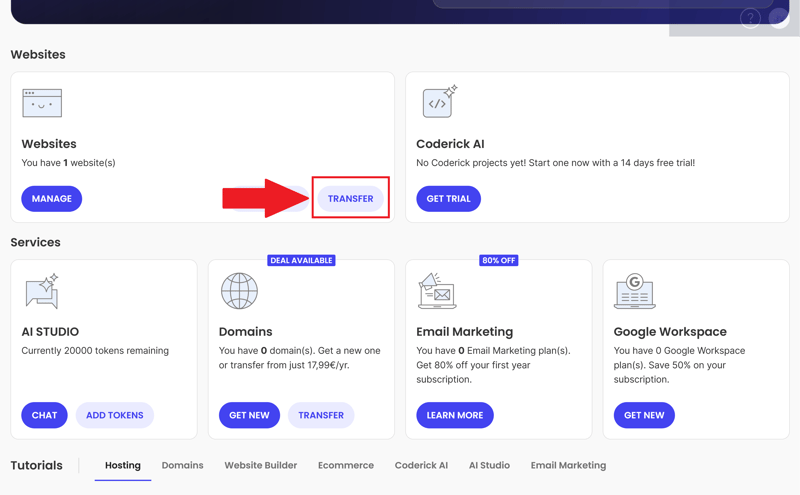The image size is (800, 495).
Task: Click the AI STUDIO chat bubbles icon
Action: point(42,291)
